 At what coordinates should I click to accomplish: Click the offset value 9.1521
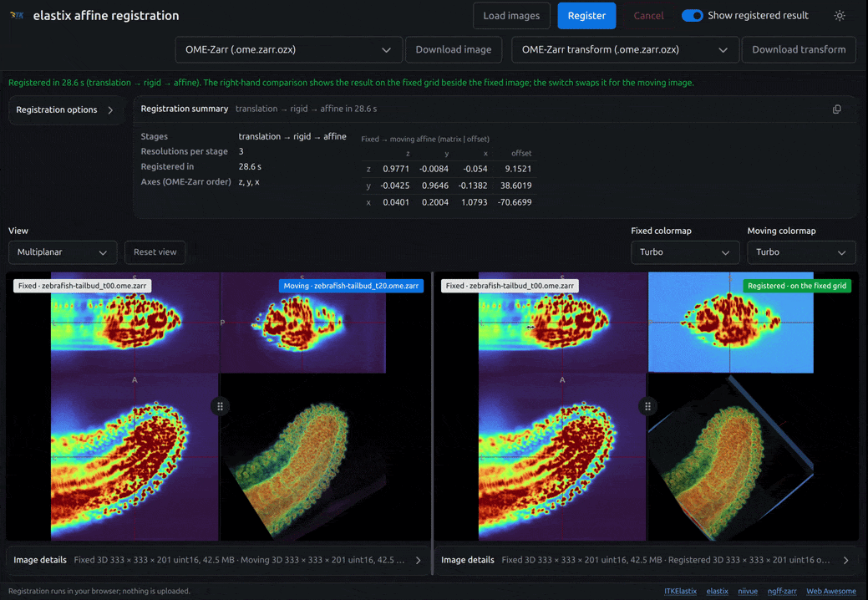coord(518,169)
